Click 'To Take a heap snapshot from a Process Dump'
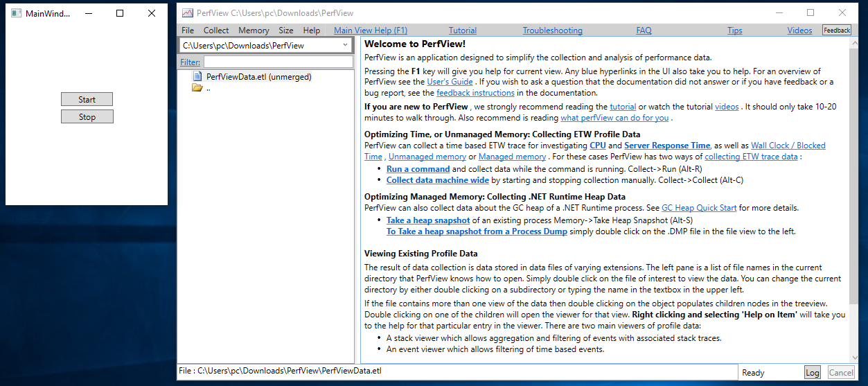Viewport: 868px width, 386px height. click(x=477, y=231)
